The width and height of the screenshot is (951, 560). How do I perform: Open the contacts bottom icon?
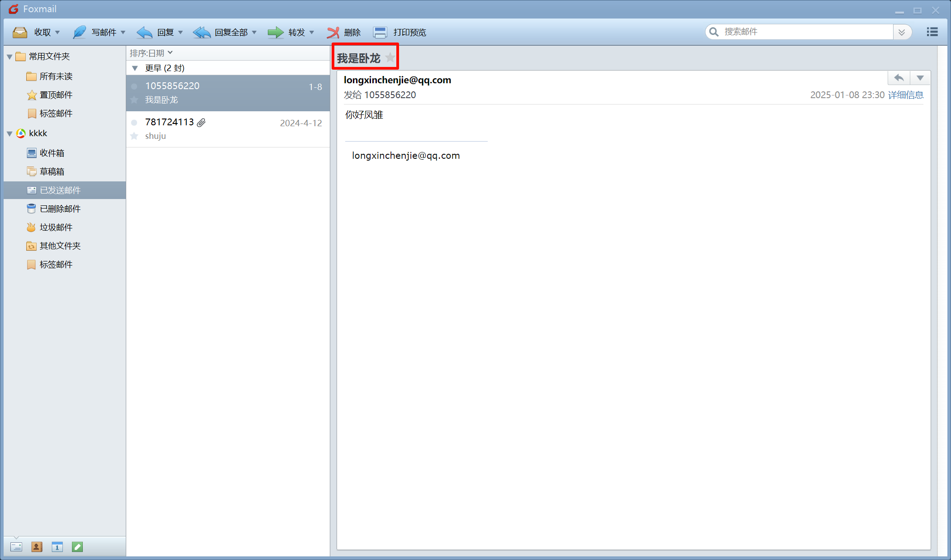pos(37,547)
